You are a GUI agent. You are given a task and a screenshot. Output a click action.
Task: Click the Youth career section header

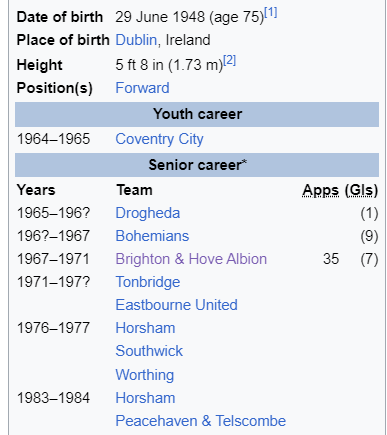(197, 114)
